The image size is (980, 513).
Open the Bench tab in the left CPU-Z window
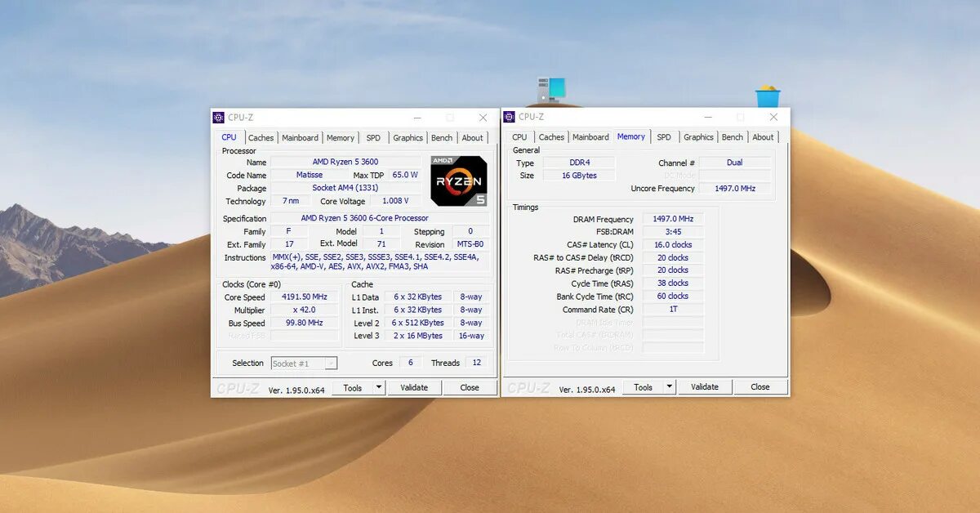pyautogui.click(x=442, y=138)
